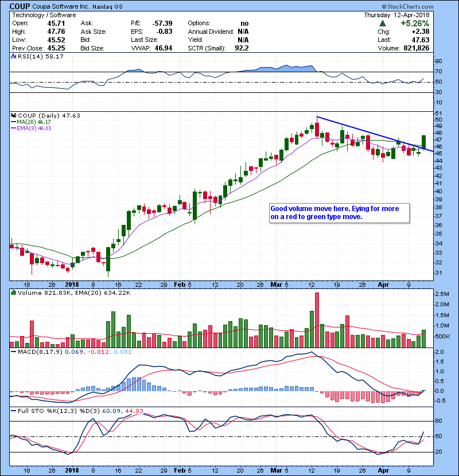Click the date Thursday 12-Apr-2018
Viewport: 459px width, 476px height.
396,15
